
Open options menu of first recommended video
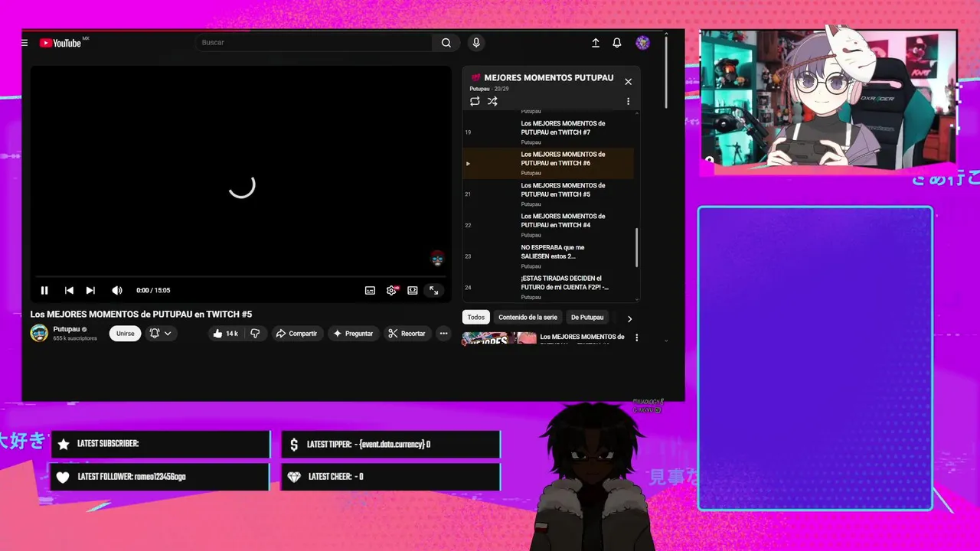tap(636, 337)
